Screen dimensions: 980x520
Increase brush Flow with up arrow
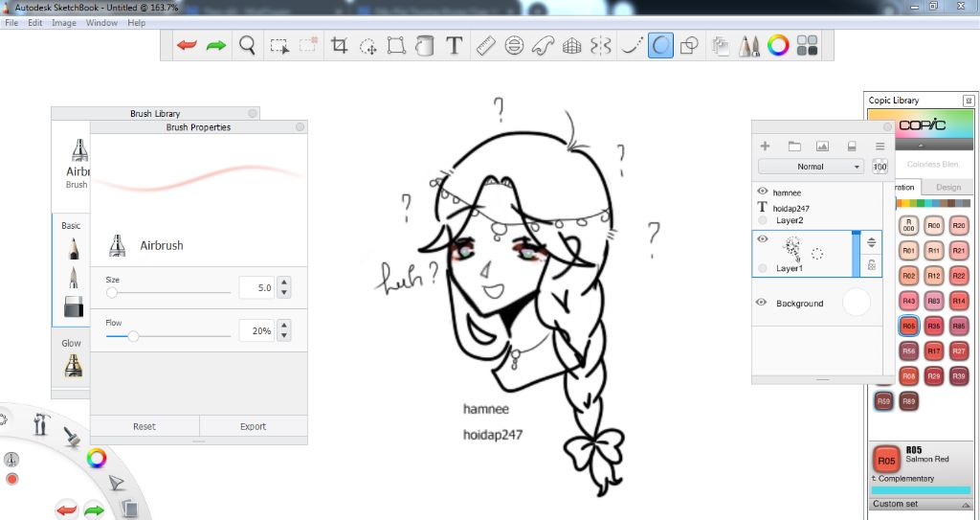[x=284, y=326]
